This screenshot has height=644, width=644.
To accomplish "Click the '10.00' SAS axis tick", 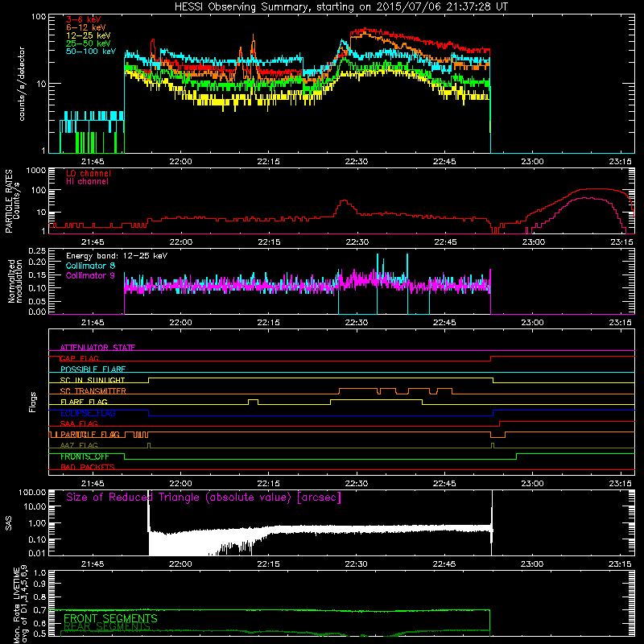I will point(35,506).
